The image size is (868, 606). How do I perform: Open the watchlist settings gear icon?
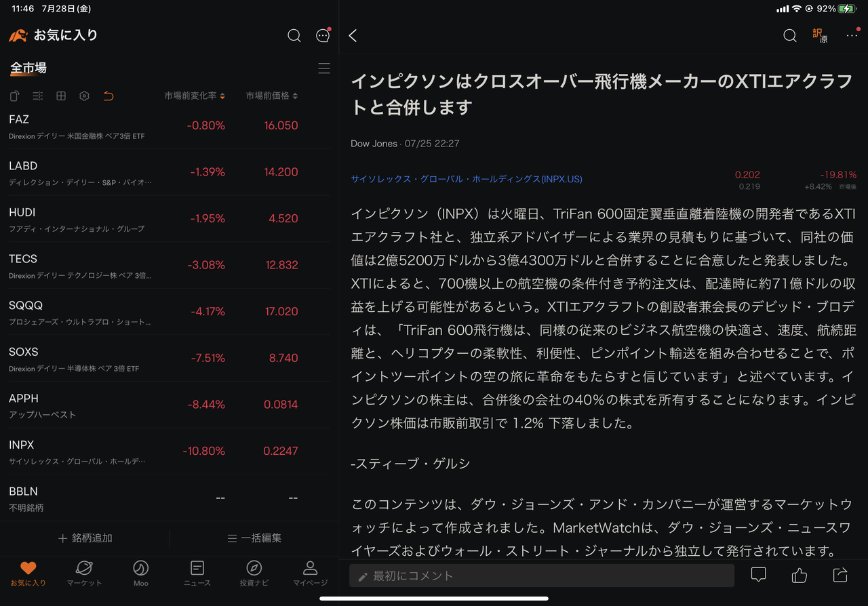tap(84, 96)
